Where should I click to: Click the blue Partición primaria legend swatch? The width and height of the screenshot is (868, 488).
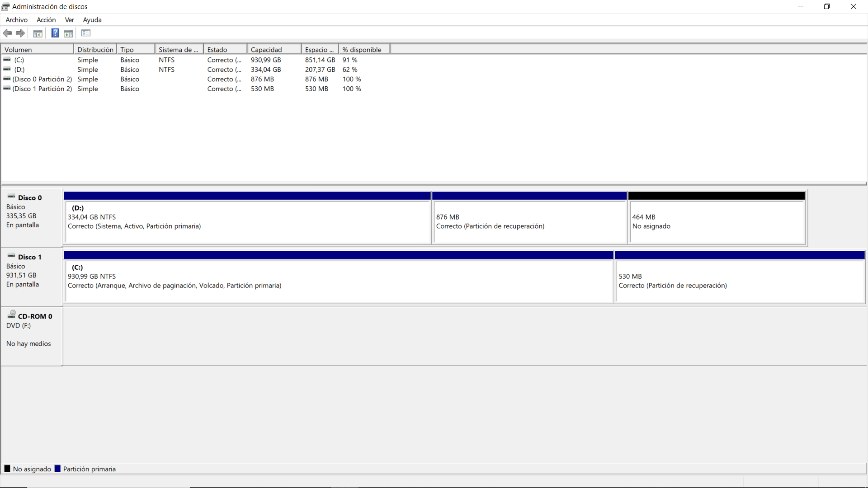pos(57,469)
